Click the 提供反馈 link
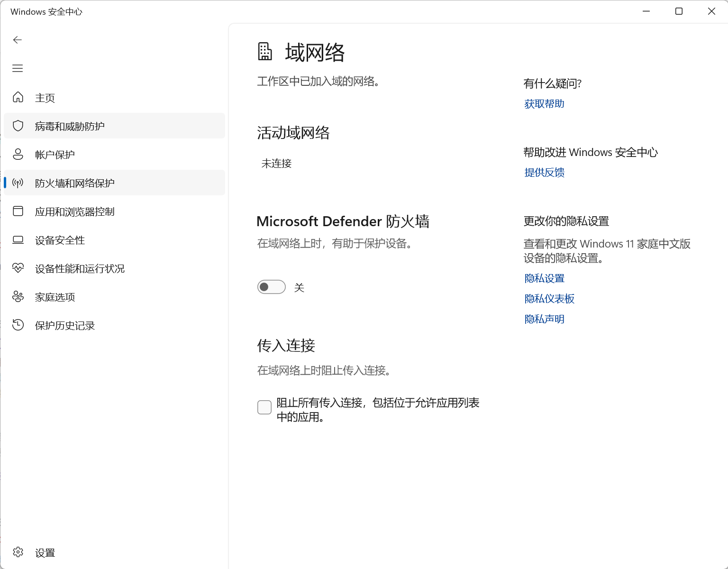 coord(544,173)
